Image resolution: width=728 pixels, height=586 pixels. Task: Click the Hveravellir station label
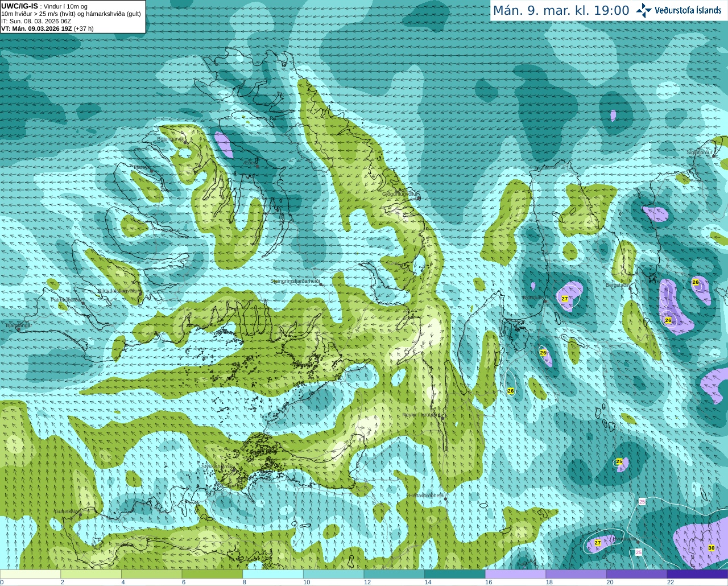tap(625, 538)
